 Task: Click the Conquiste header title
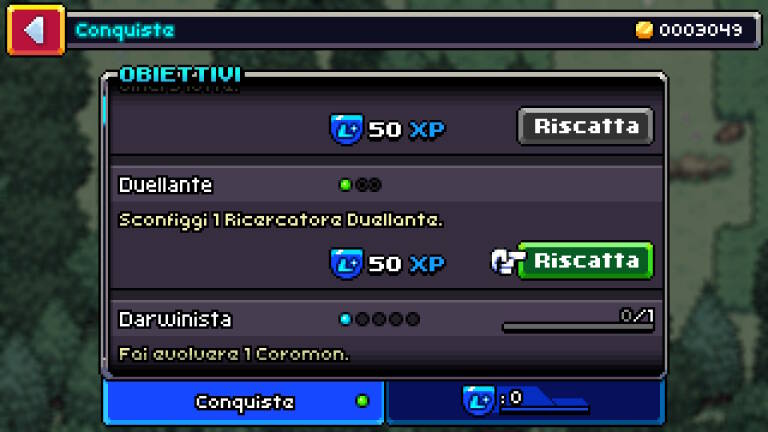pos(125,30)
